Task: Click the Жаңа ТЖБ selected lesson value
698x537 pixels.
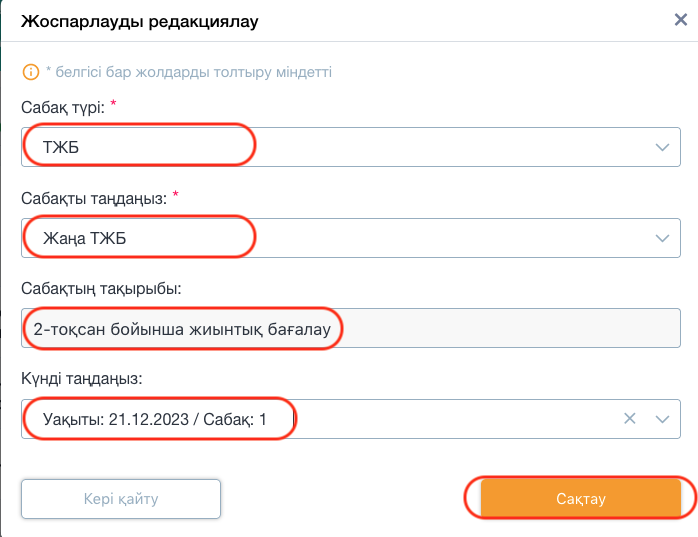Action: coord(85,238)
